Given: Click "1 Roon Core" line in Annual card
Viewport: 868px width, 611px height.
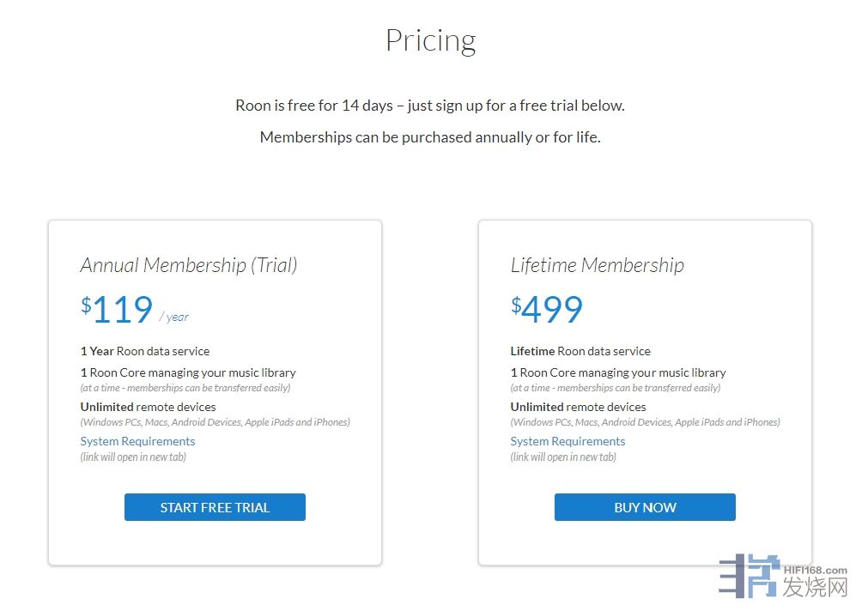Looking at the screenshot, I should [188, 372].
